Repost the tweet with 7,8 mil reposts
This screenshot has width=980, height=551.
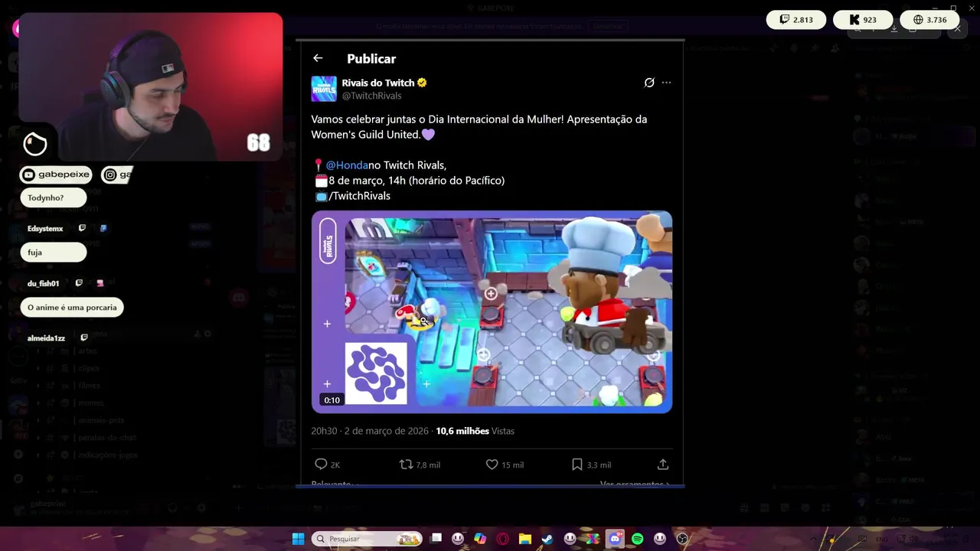[420, 465]
